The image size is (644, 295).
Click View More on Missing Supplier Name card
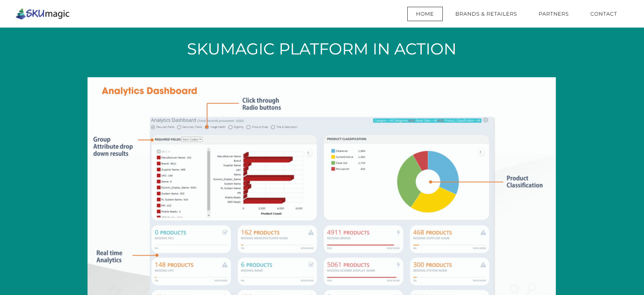pos(479,248)
